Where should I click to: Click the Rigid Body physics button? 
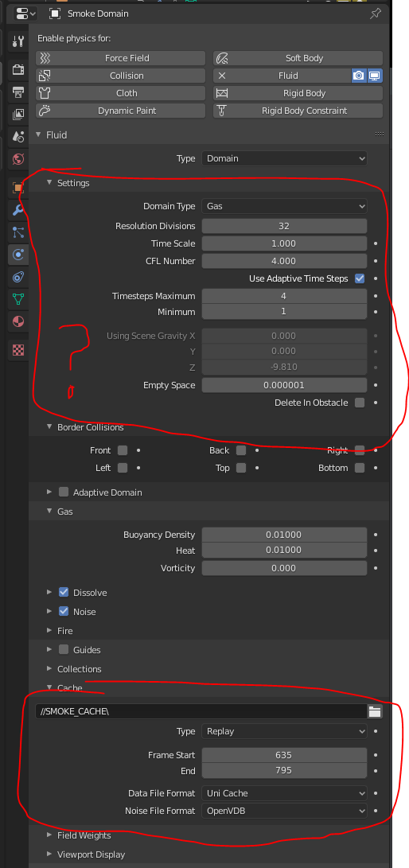(298, 93)
